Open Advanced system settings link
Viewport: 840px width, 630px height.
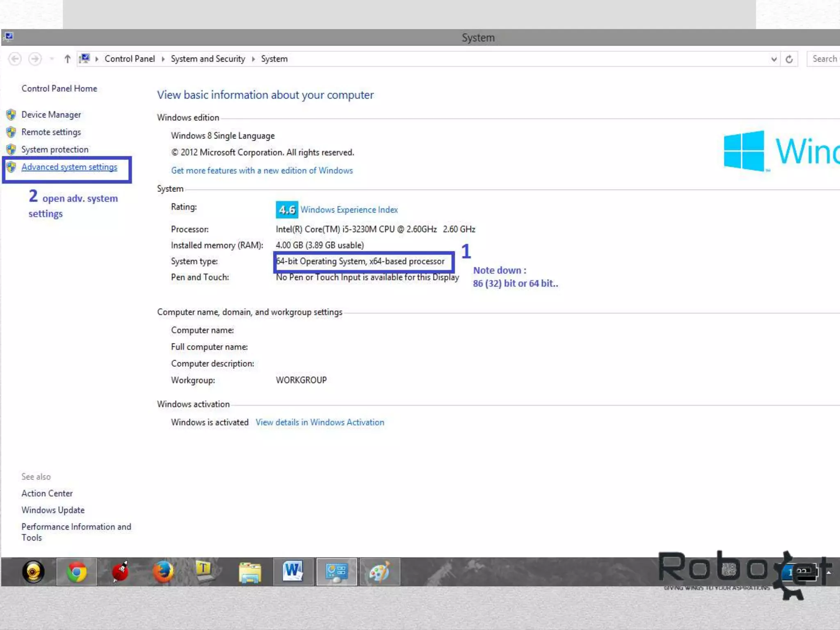point(69,167)
